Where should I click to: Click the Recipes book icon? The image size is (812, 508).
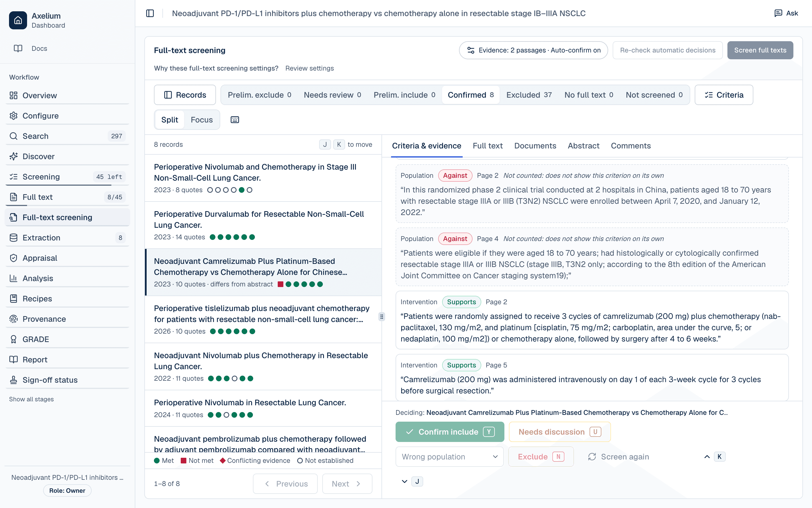pyautogui.click(x=14, y=299)
